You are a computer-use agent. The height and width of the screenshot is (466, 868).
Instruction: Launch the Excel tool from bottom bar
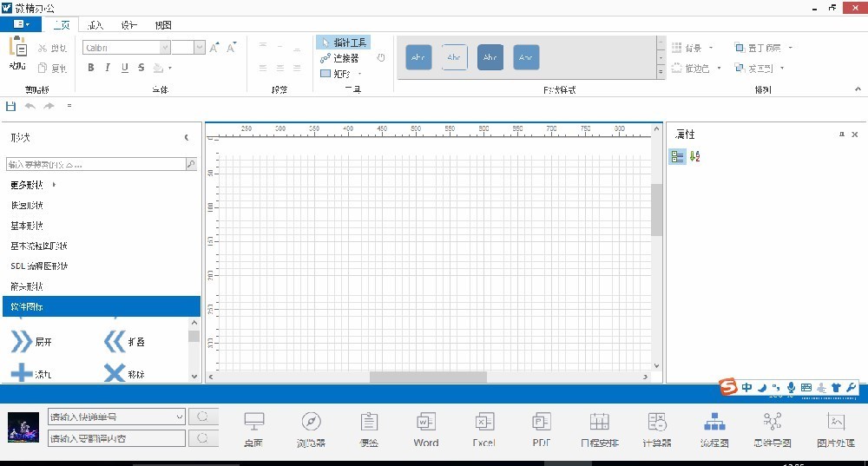[x=483, y=430]
